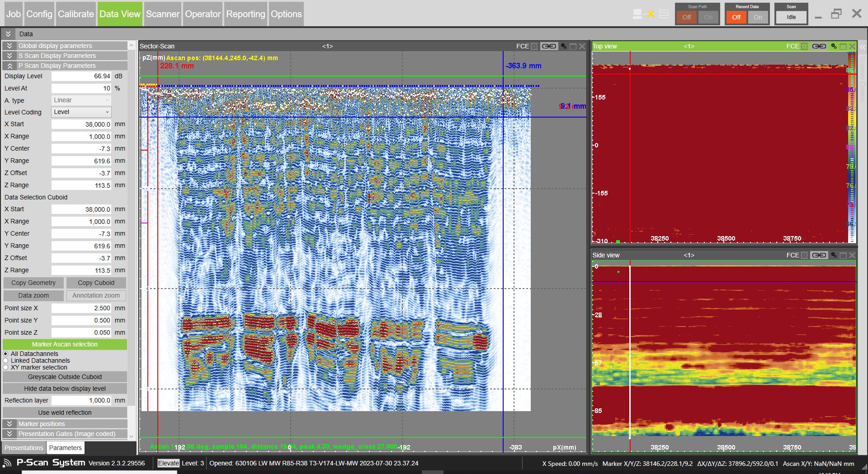Click the Display Level input field
Screen dimensions: 868x474
pos(81,76)
